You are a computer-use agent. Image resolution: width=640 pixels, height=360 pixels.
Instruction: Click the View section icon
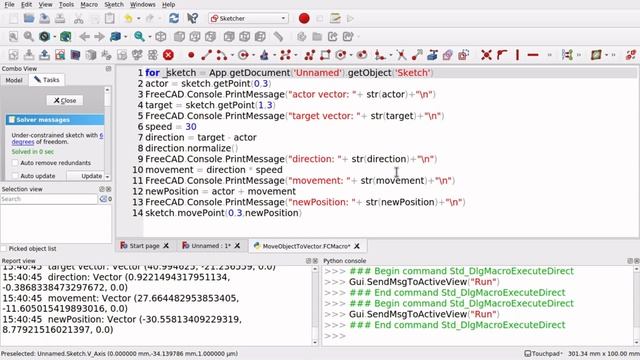click(75, 55)
